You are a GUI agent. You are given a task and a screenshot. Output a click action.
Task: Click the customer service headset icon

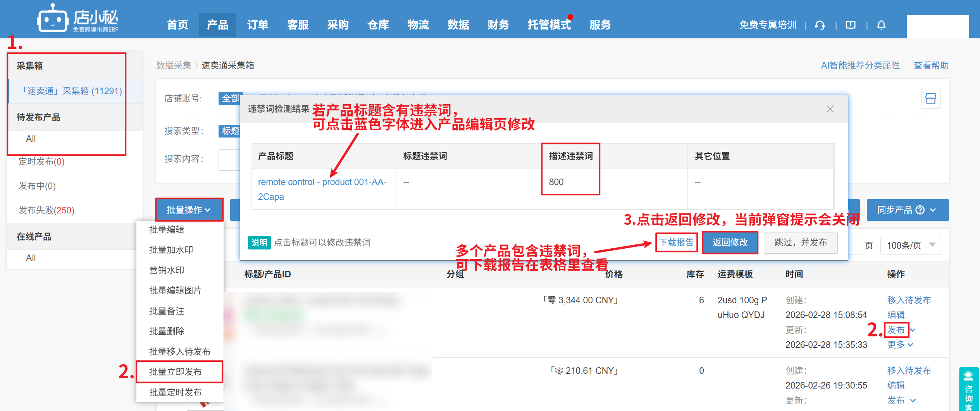[x=820, y=25]
